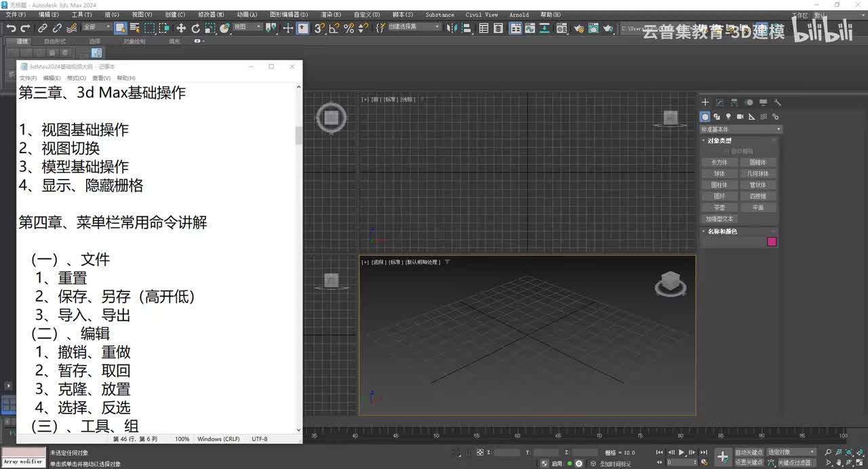Select the Lights category icon

click(728, 117)
